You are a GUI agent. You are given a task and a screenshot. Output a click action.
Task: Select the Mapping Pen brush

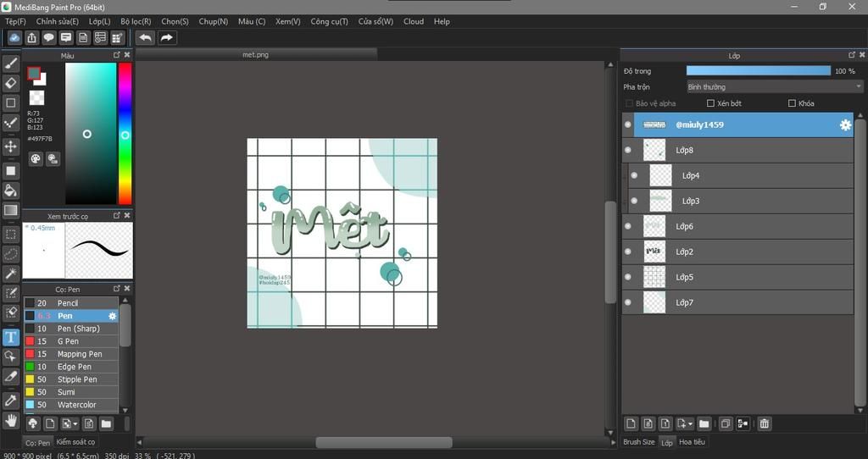tap(71, 354)
